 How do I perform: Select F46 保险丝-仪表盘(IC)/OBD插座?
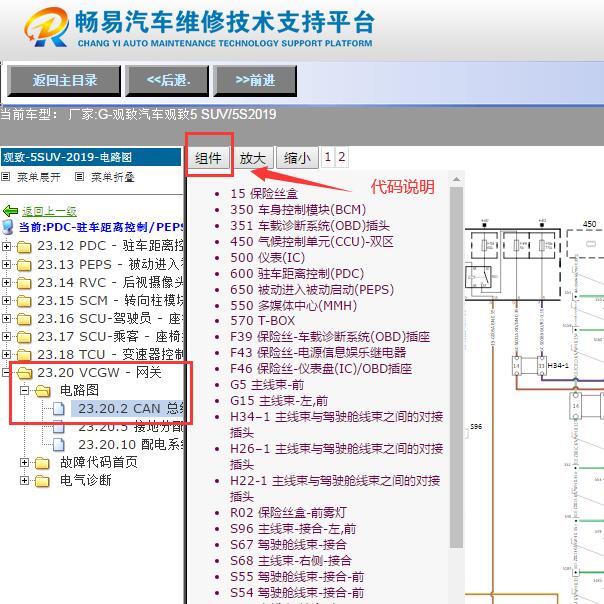321,369
